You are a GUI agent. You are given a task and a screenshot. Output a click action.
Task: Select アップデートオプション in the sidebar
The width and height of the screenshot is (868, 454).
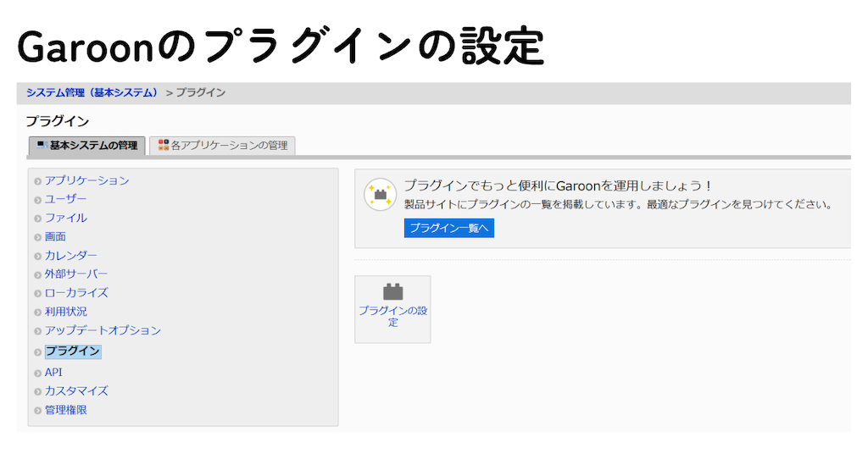click(x=103, y=330)
